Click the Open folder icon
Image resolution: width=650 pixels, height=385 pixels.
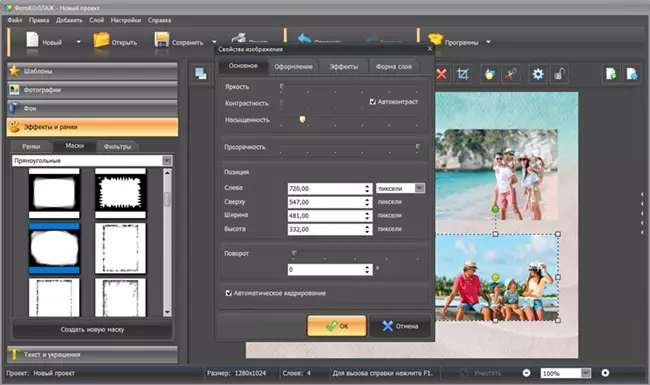[x=101, y=41]
